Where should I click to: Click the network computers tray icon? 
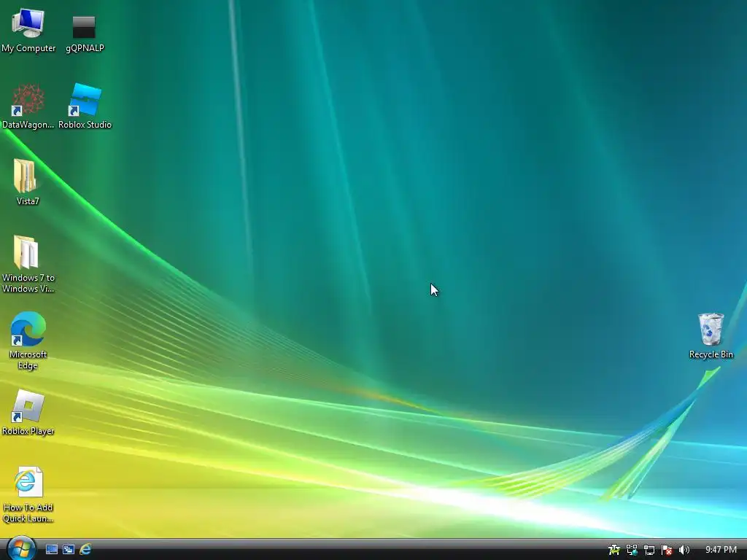tap(632, 550)
